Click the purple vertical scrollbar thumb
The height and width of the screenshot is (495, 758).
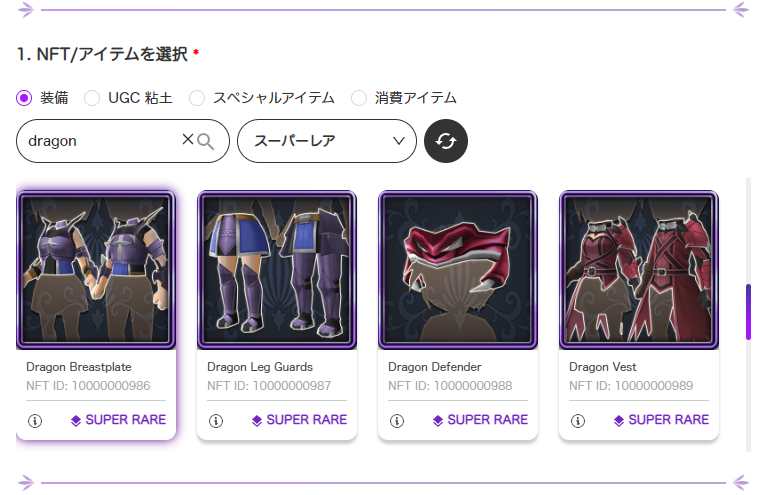point(747,312)
